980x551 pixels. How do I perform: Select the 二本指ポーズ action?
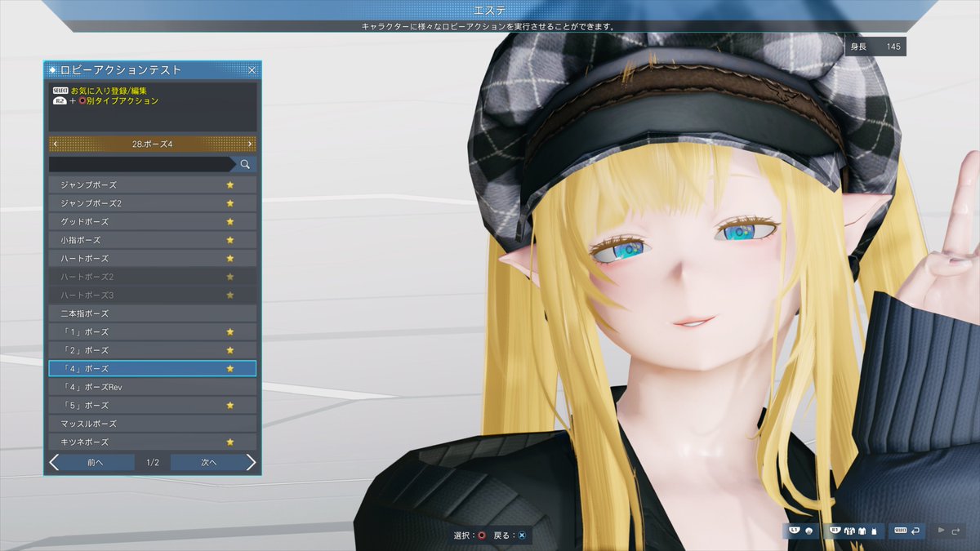[x=153, y=313]
